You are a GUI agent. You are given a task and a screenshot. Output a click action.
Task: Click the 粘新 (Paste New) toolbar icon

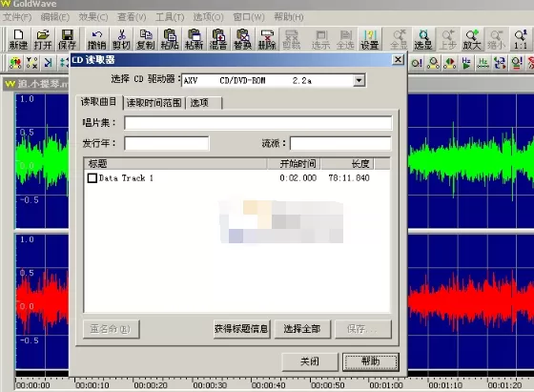[194, 39]
